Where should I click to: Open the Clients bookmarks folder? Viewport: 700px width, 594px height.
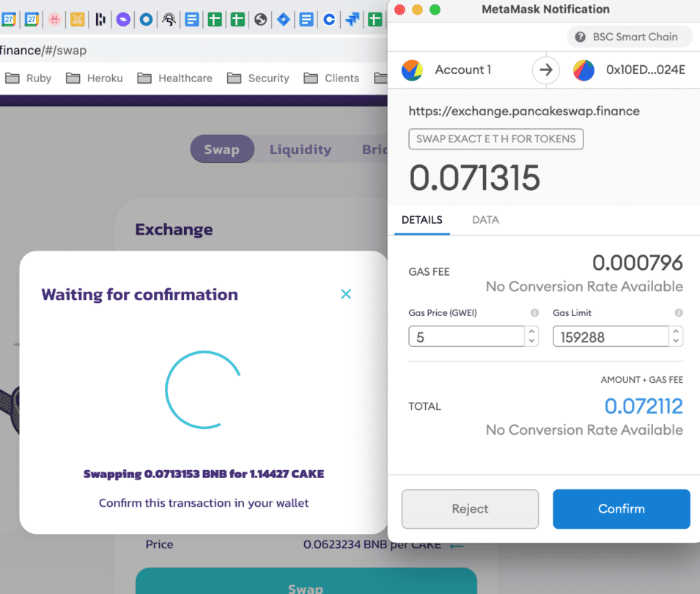[331, 78]
